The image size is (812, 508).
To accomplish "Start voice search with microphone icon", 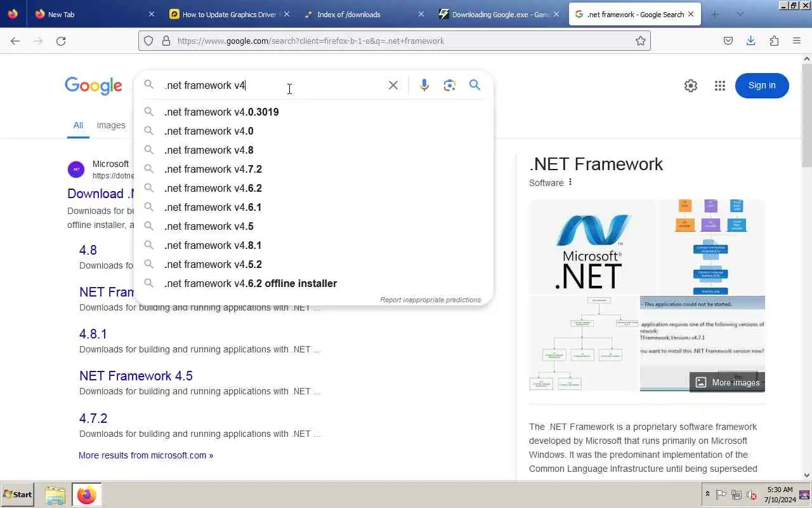I will point(424,85).
